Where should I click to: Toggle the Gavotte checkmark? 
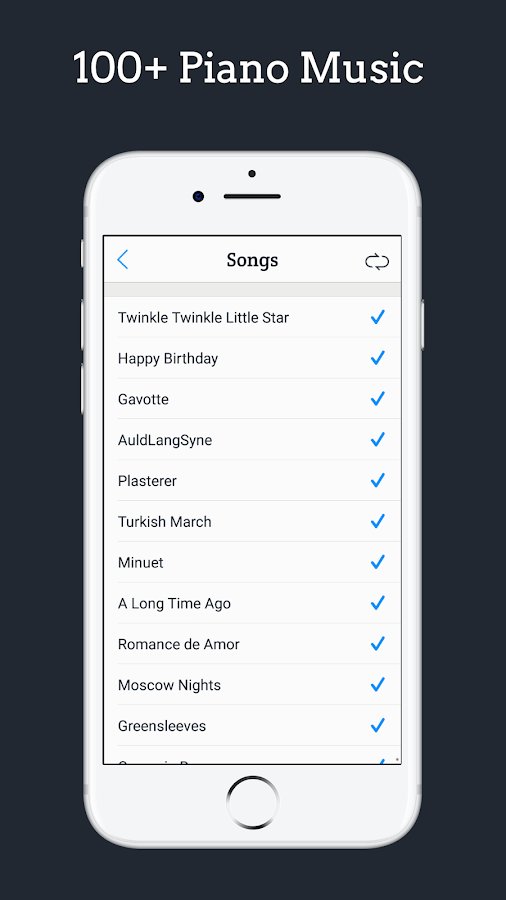tap(377, 398)
